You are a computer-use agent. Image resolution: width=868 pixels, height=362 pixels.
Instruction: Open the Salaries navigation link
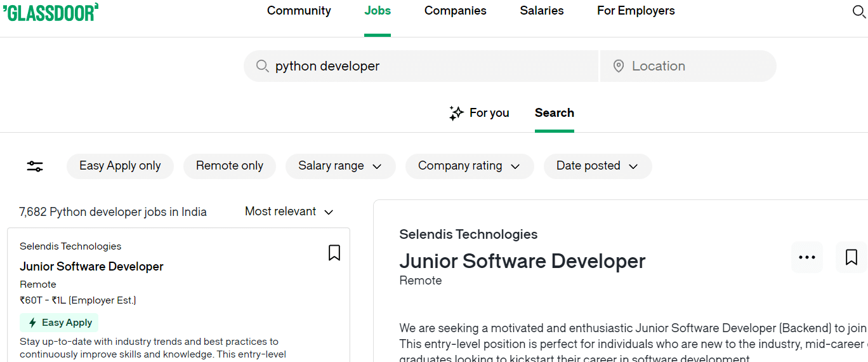point(541,11)
